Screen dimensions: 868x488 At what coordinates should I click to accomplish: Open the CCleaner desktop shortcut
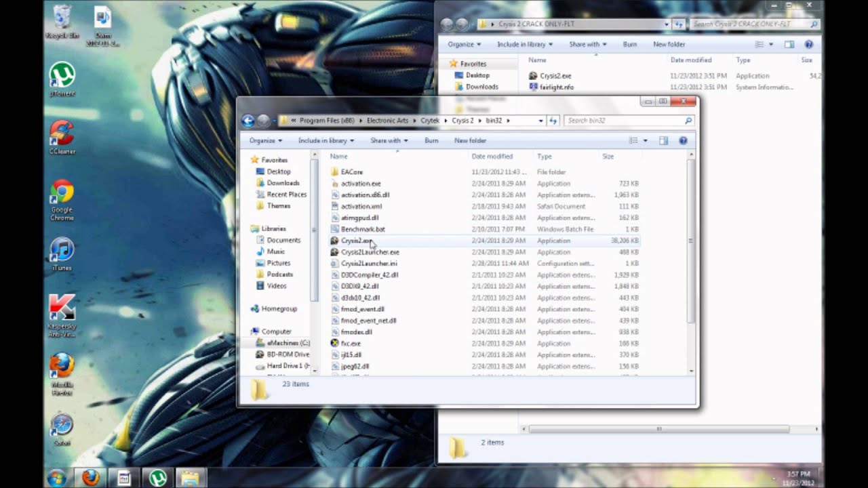(x=62, y=137)
